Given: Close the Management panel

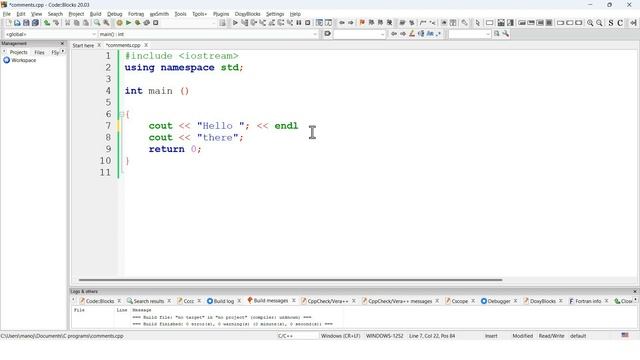Looking at the screenshot, I should 62,43.
